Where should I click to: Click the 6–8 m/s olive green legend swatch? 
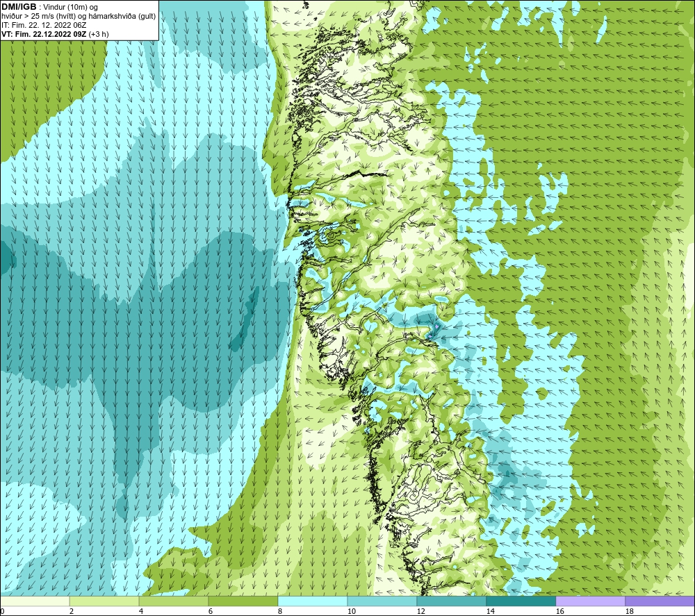coord(243,601)
